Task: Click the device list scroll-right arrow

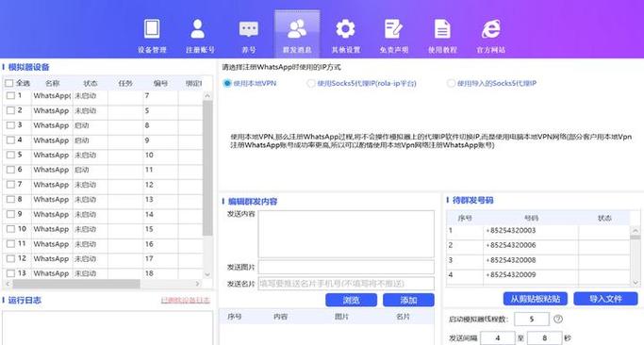Action: click(197, 284)
